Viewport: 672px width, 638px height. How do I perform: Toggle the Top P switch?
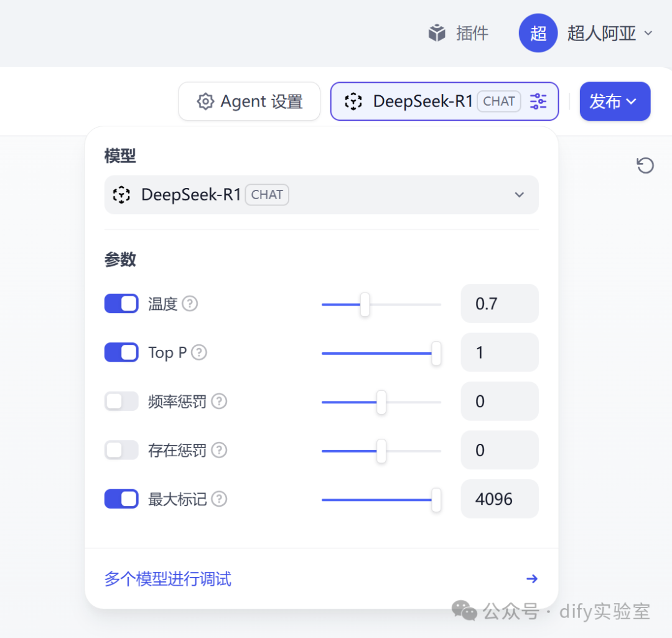(x=121, y=352)
